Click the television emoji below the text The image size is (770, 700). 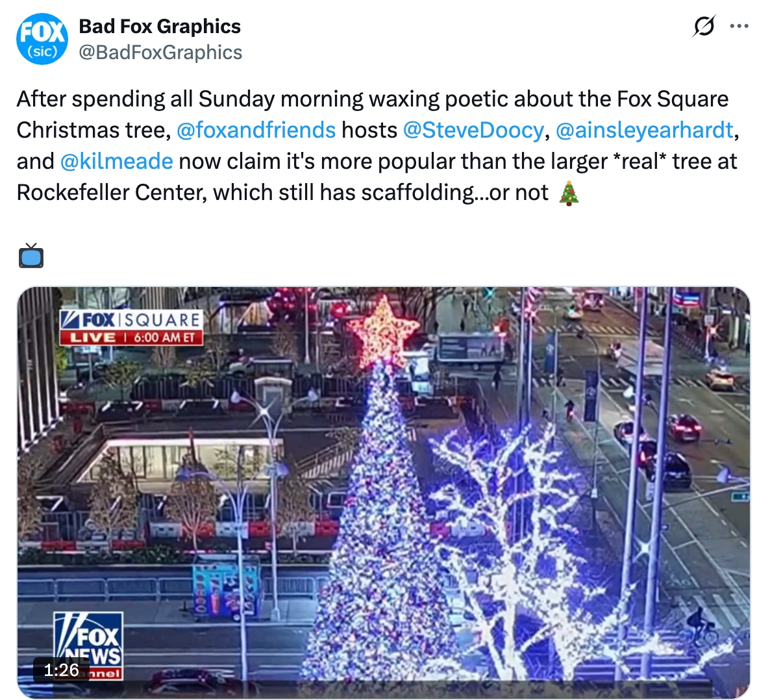(x=31, y=255)
